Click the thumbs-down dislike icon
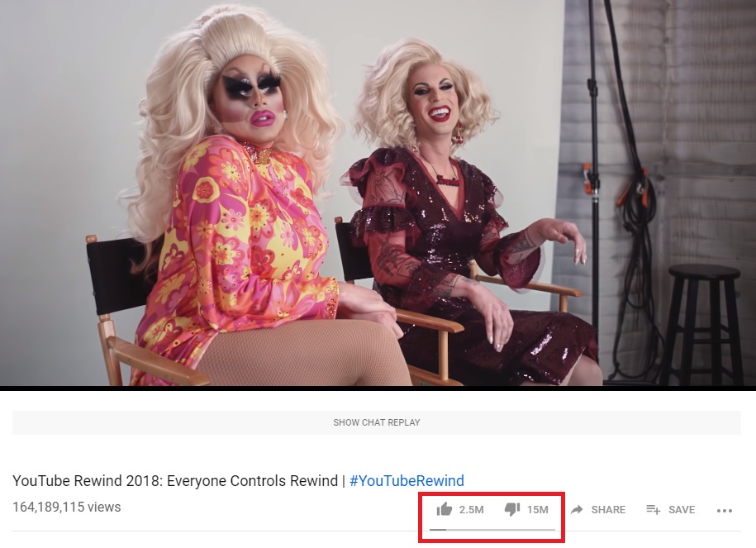The image size is (756, 548). (512, 509)
